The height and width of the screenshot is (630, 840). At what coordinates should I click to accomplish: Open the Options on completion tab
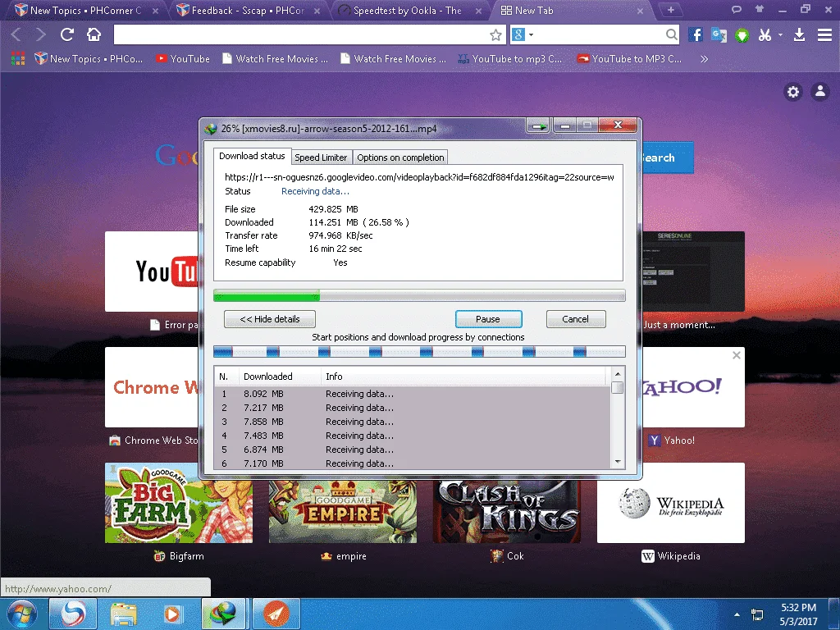[x=400, y=157]
